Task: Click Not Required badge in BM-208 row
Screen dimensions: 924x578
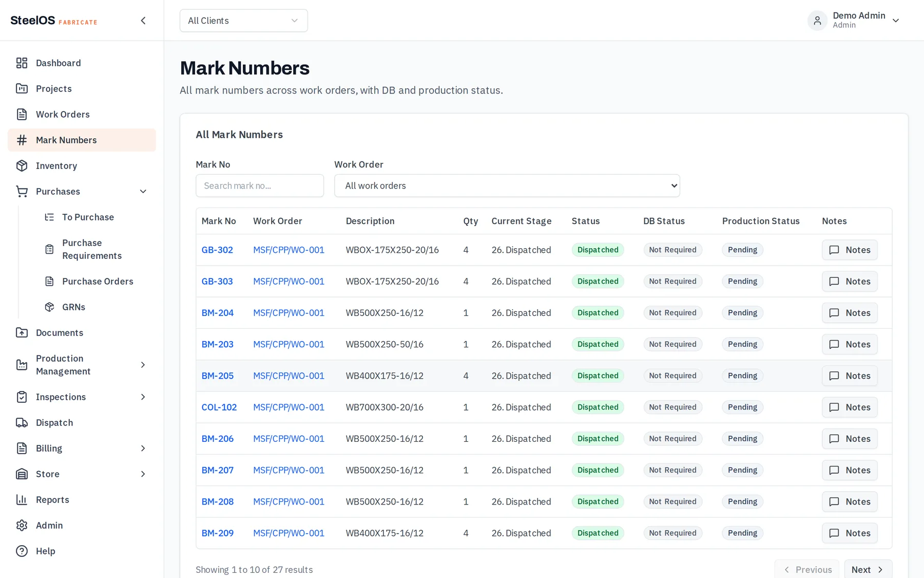Action: (x=672, y=501)
